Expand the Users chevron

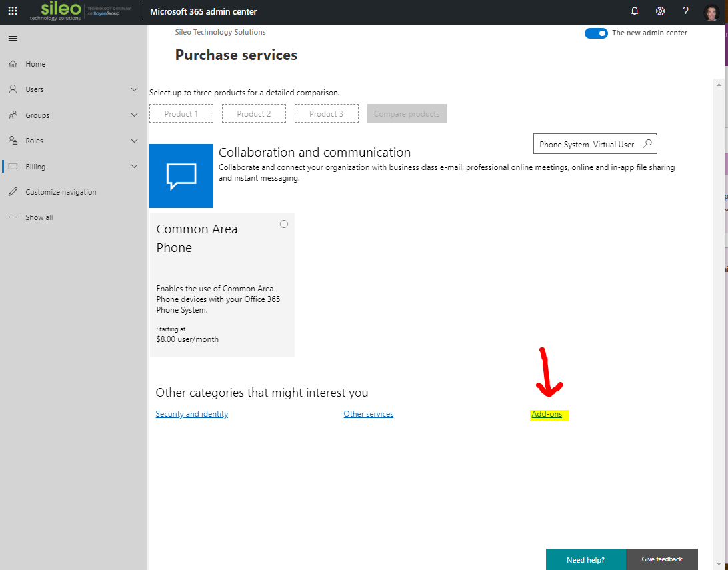click(134, 89)
